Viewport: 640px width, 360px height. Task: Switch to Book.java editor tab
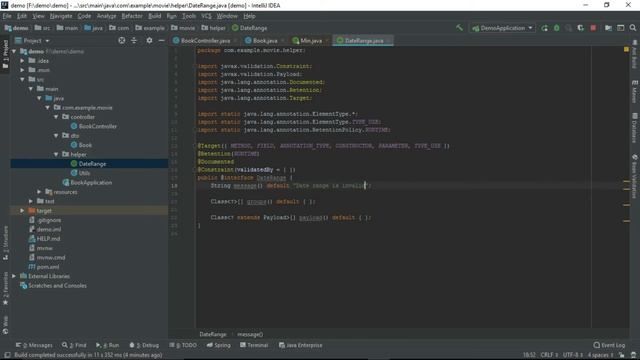(x=264, y=40)
